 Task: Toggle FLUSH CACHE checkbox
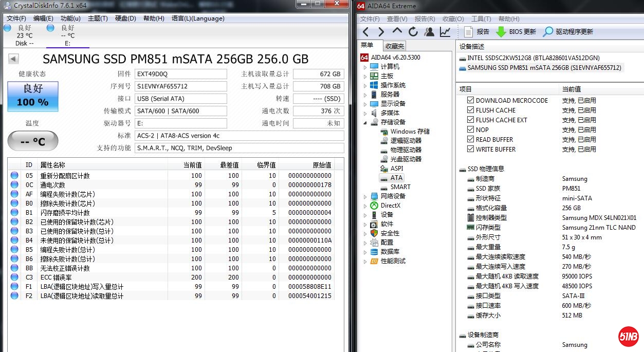pos(470,110)
